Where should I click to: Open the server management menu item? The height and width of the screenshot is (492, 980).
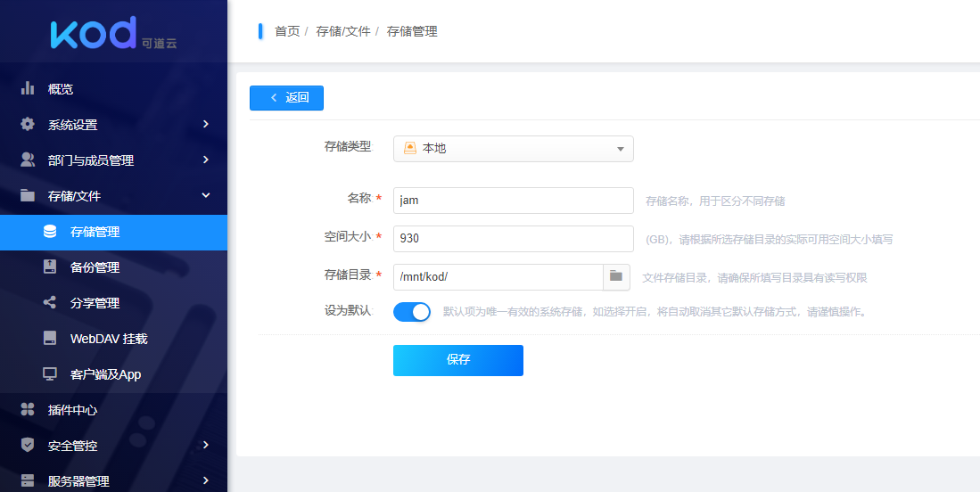click(78, 481)
